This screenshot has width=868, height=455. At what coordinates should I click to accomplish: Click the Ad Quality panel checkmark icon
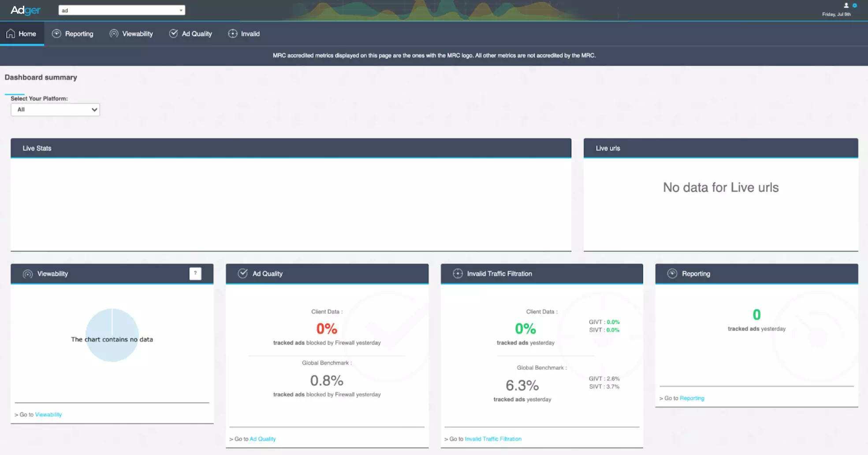point(242,274)
